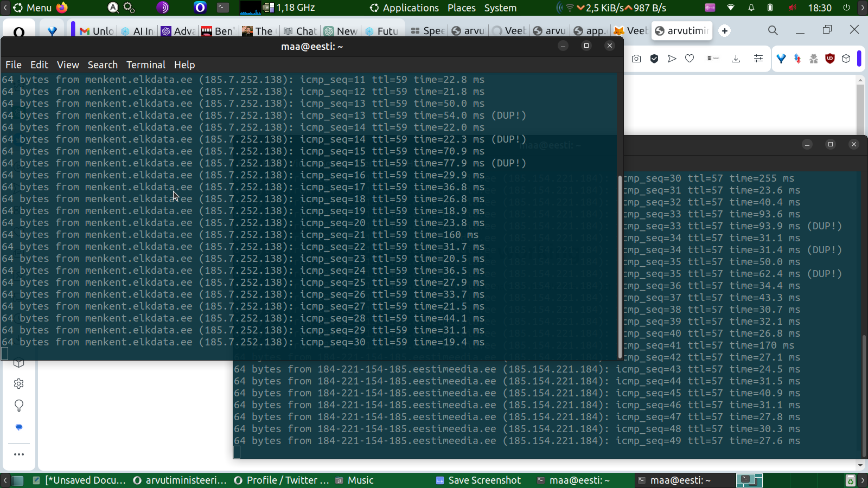Image resolution: width=868 pixels, height=488 pixels.
Task: Open the uBlock Origin extension icon
Action: click(830, 59)
